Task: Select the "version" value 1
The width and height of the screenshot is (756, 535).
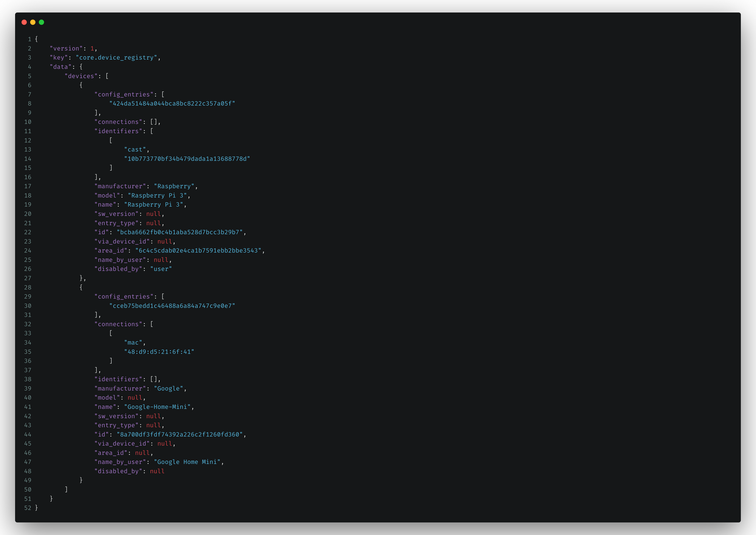Action: pos(93,48)
